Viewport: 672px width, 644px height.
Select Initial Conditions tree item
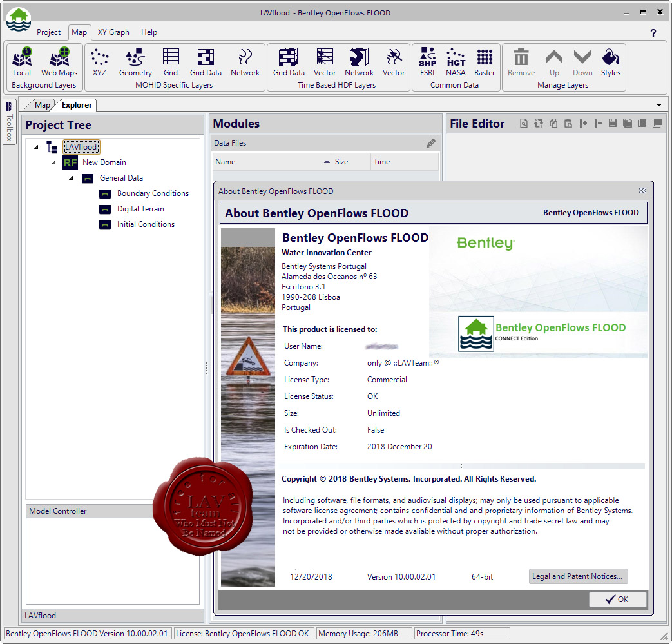[146, 224]
